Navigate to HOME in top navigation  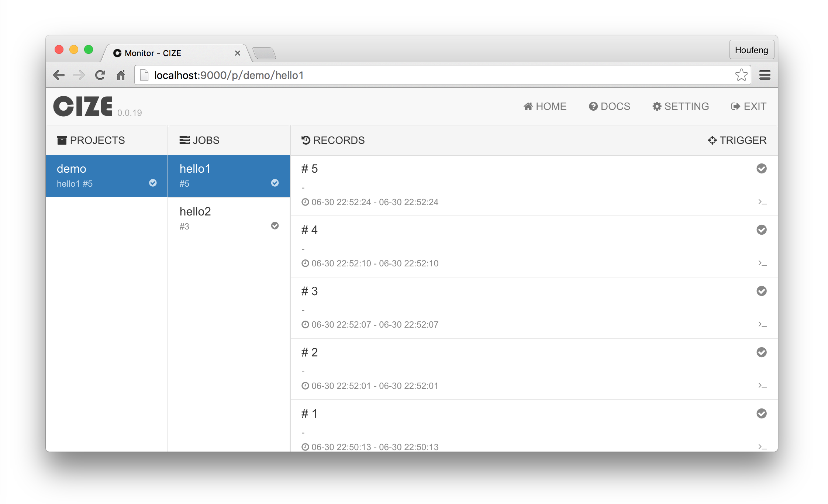(x=545, y=106)
